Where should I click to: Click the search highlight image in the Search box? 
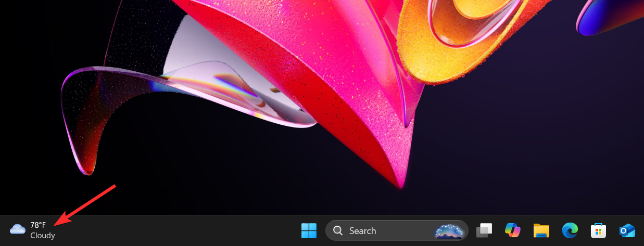[x=450, y=230]
